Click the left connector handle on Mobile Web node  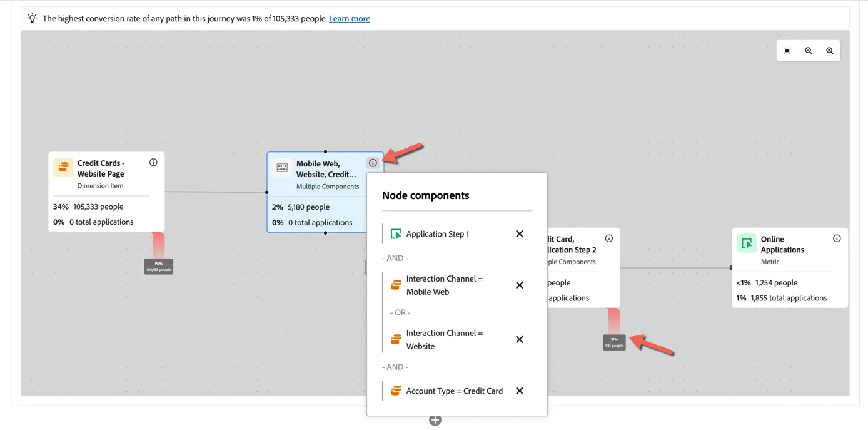tap(267, 192)
